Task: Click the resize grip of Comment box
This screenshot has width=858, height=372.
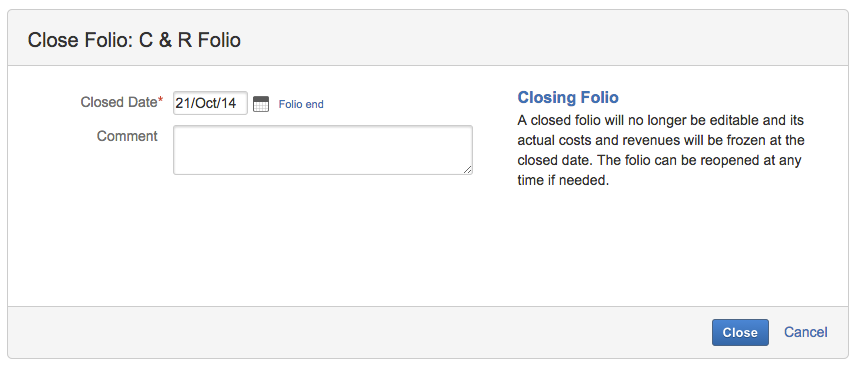Action: 467,170
